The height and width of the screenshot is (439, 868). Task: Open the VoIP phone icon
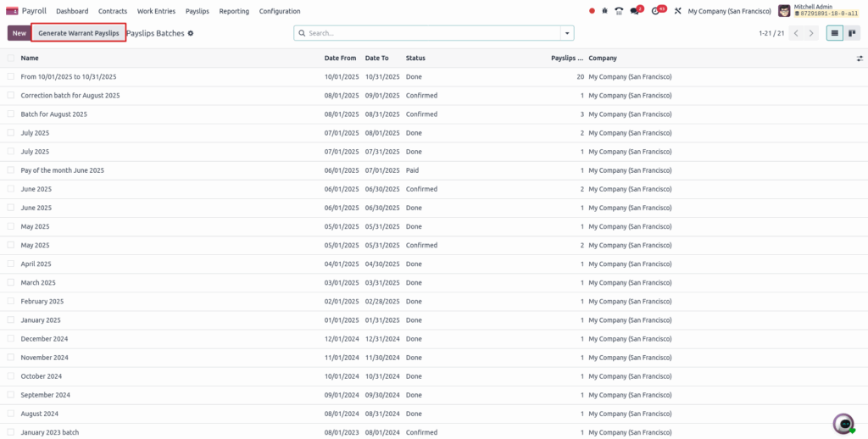(619, 11)
